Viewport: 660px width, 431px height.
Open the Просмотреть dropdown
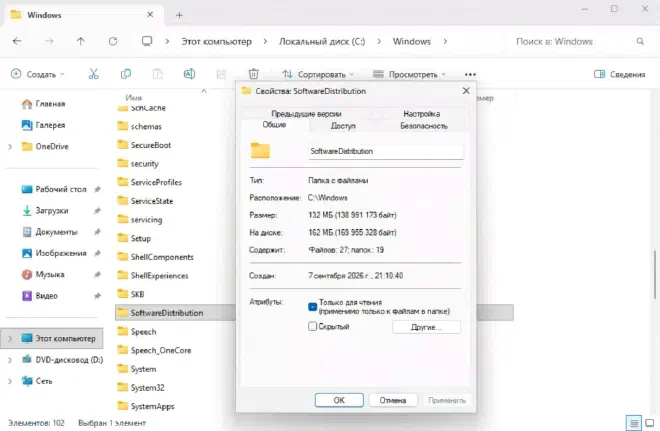[409, 74]
